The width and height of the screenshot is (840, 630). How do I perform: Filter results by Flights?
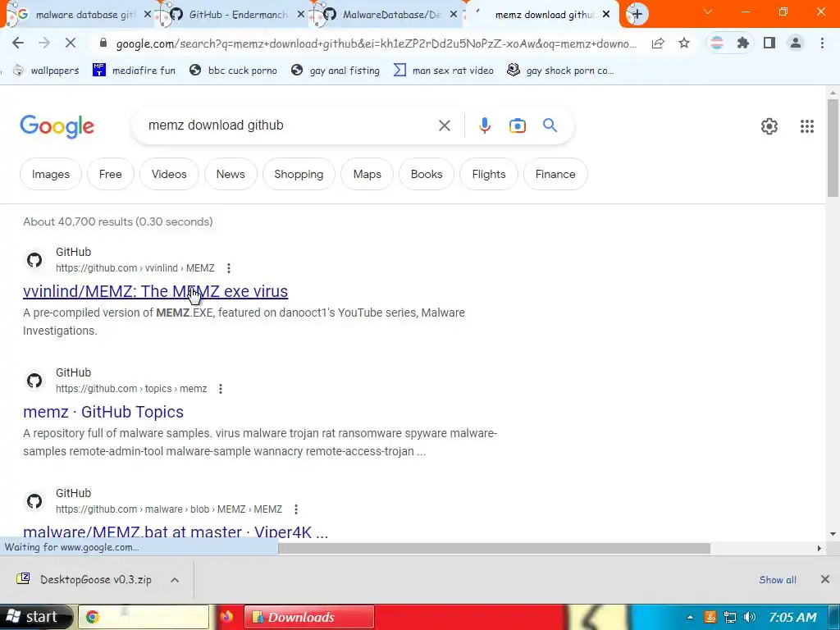(x=489, y=174)
